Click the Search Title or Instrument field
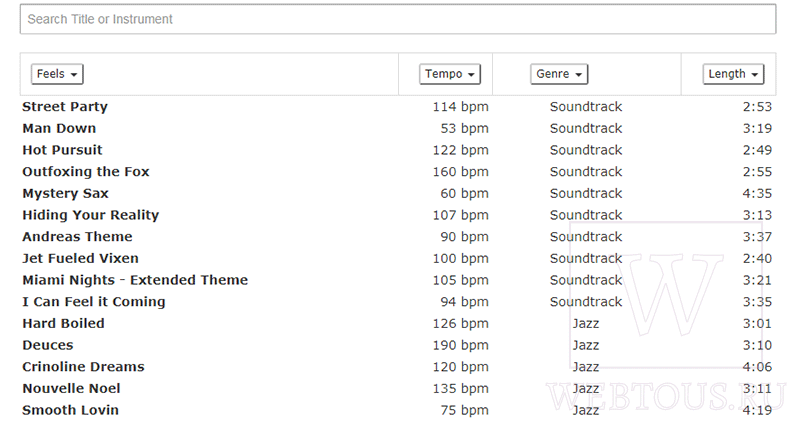This screenshot has width=799, height=421. click(398, 19)
